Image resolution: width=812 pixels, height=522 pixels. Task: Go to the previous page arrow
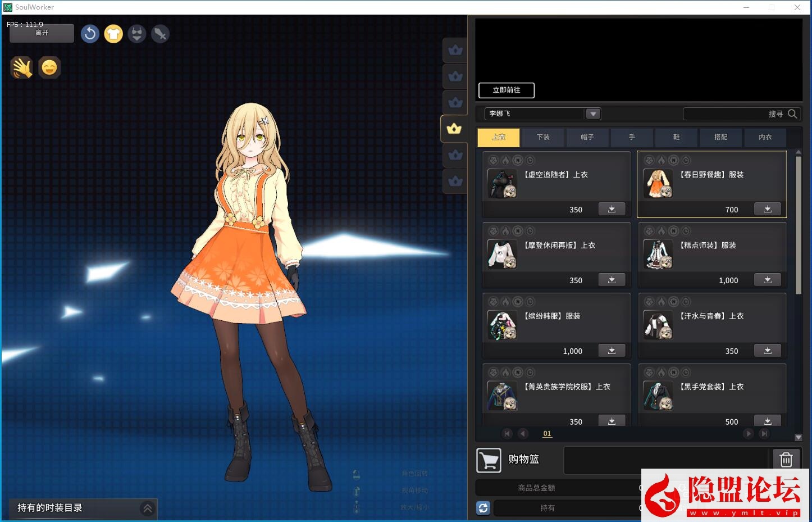[x=523, y=433]
